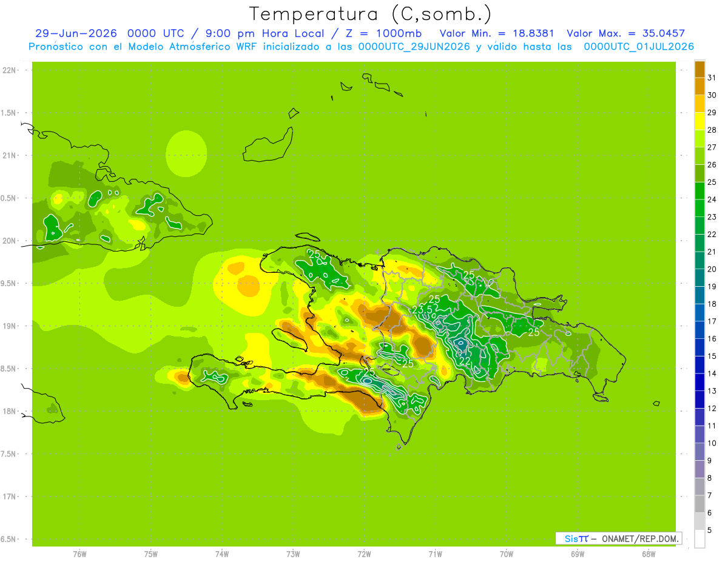Click the '9:00 pm Hora Local' text
This screenshot has width=728, height=562.
pos(265,33)
